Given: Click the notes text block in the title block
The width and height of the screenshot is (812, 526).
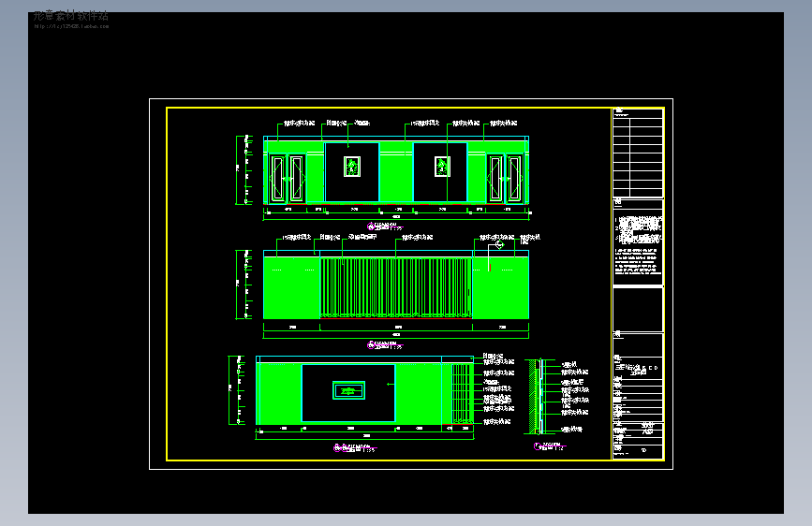Looking at the screenshot, I should 638,244.
